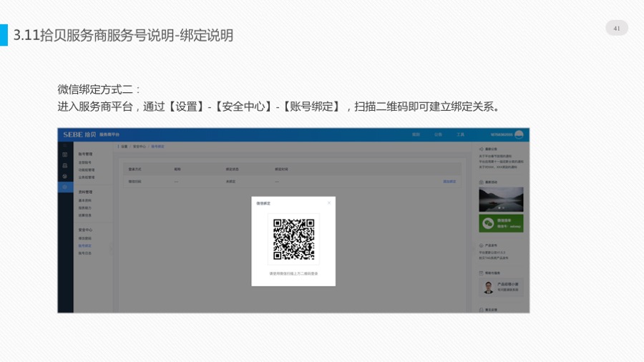
Task: Click the WeChat binding QR code image
Action: [293, 239]
